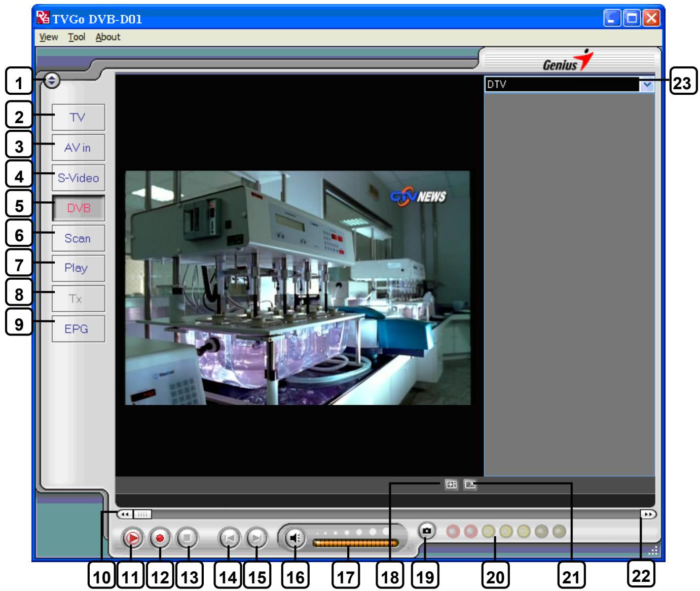700x591 pixels.
Task: Click the TVGo app icon in the title bar
Action: pos(44,19)
